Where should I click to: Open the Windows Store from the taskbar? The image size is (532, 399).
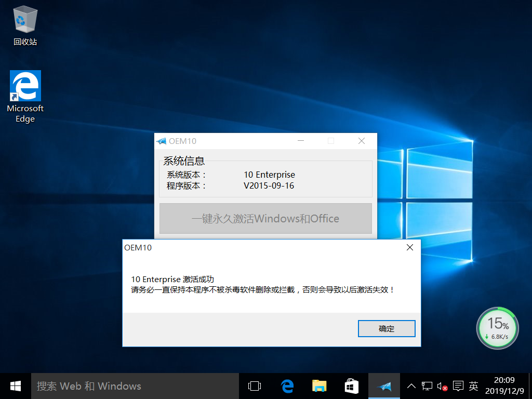pos(351,386)
